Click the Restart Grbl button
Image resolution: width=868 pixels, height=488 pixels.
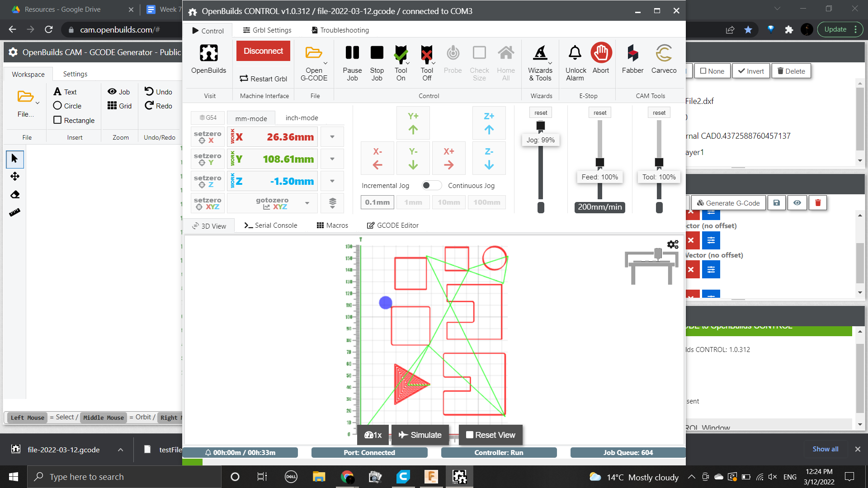[x=263, y=79]
